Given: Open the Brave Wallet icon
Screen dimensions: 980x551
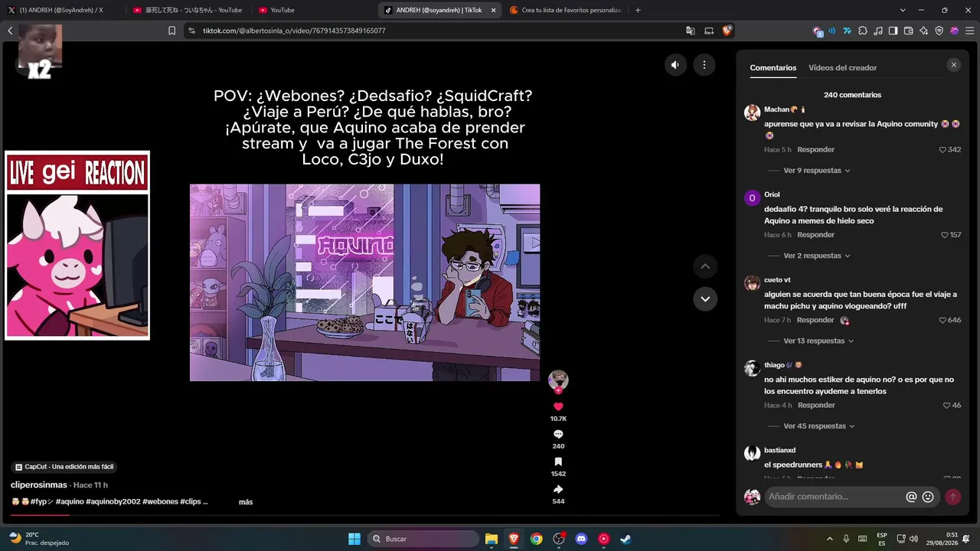Looking at the screenshot, I should (x=909, y=31).
